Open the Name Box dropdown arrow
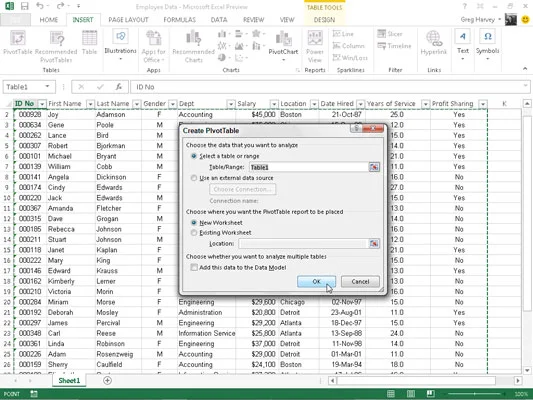Viewport: 533px width, 400px height. pyautogui.click(x=47, y=87)
